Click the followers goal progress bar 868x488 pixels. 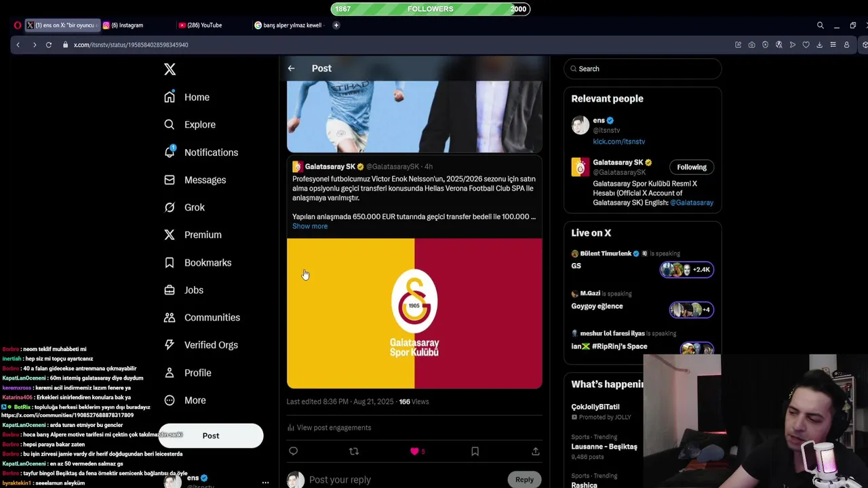pyautogui.click(x=431, y=9)
